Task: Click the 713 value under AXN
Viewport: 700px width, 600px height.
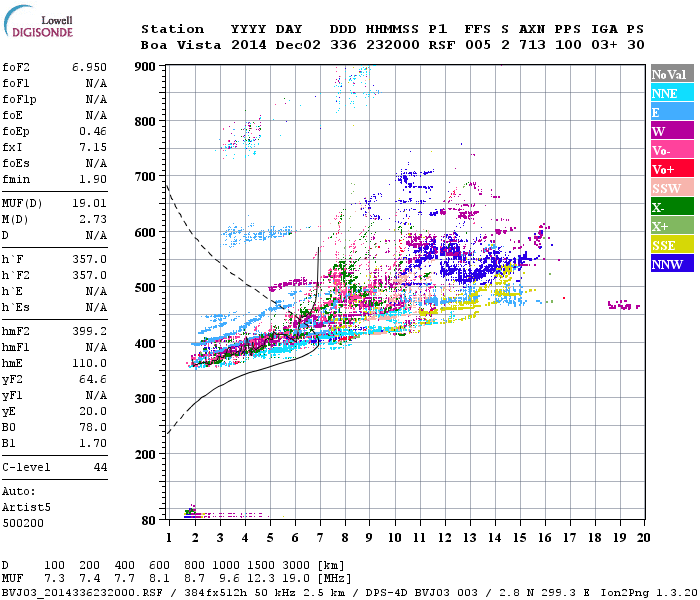Action: (x=532, y=45)
